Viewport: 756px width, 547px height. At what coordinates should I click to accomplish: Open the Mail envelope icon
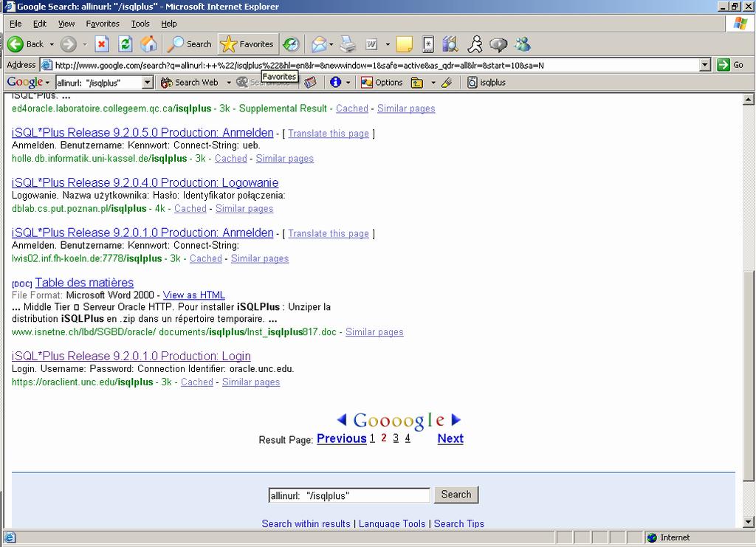pos(319,44)
